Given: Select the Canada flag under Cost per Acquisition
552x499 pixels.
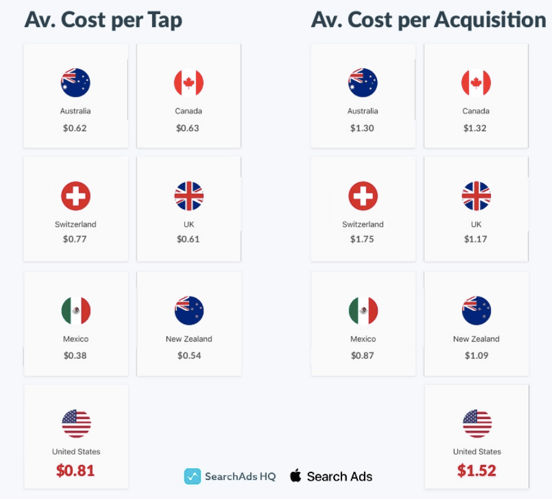Looking at the screenshot, I should pos(476,82).
